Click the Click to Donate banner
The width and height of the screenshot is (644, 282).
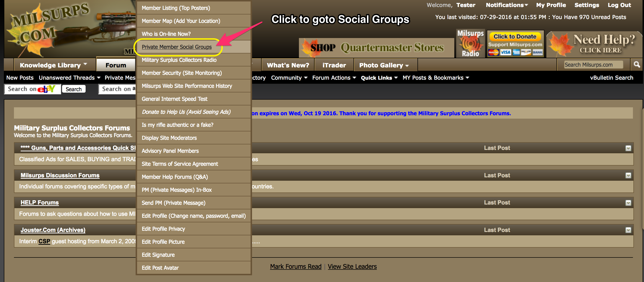pyautogui.click(x=515, y=44)
